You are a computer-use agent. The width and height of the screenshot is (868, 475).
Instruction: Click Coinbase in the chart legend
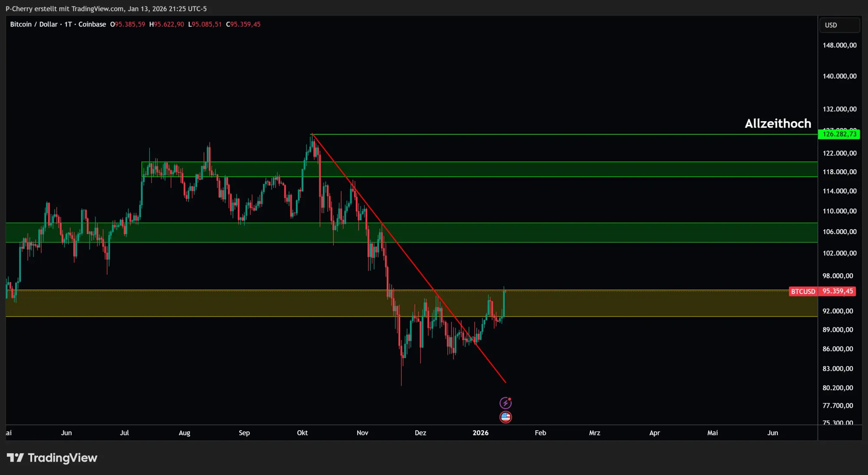92,24
